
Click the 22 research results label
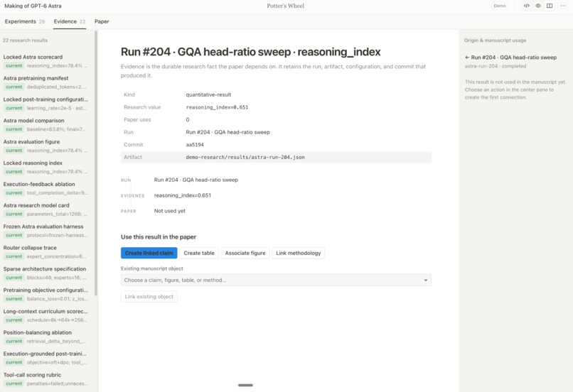point(25,40)
